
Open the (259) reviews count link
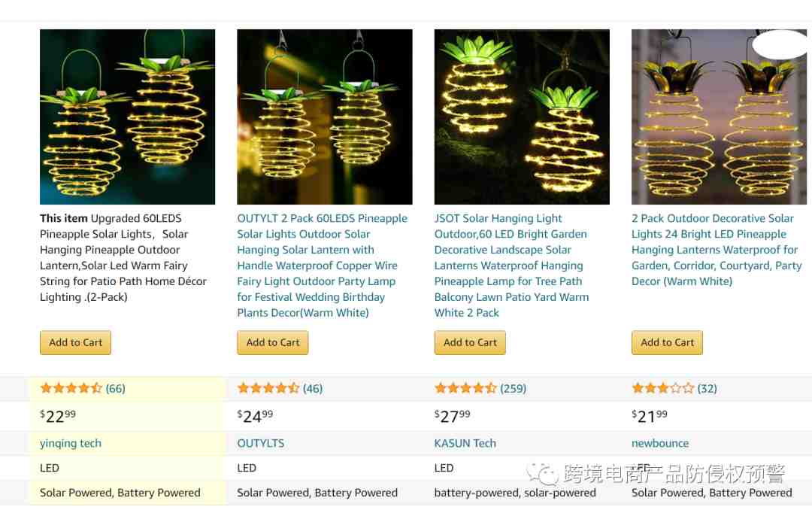[x=514, y=388]
